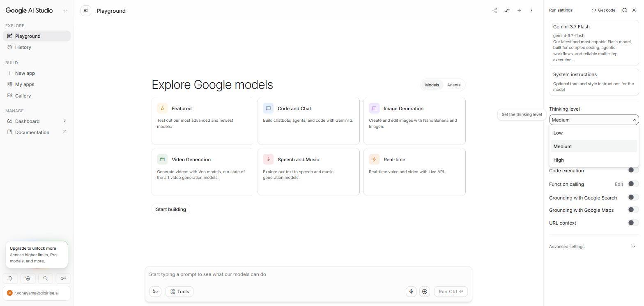Open the Tools button in prompt box

pos(179,292)
